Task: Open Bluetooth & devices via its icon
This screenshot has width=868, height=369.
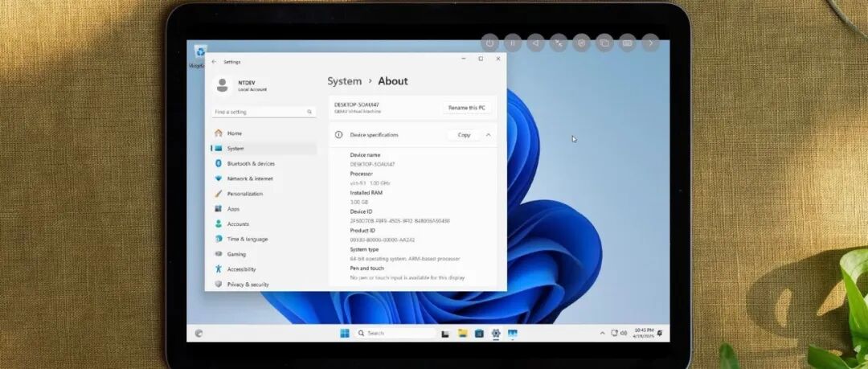Action: pos(218,163)
